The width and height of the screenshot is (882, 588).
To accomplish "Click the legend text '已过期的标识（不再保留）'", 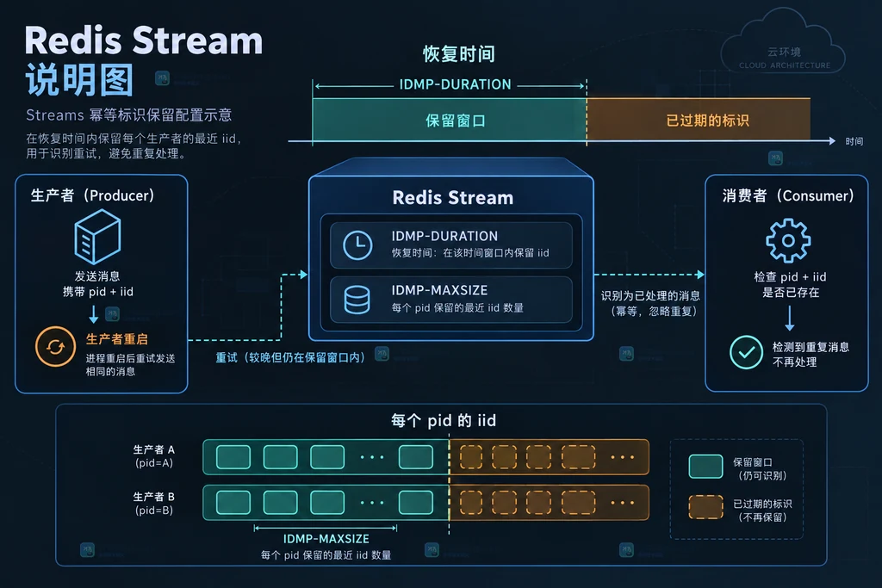I will point(762,511).
